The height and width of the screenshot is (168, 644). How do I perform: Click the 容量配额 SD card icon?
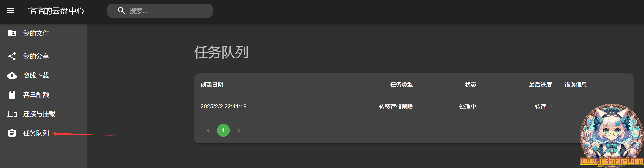(12, 95)
